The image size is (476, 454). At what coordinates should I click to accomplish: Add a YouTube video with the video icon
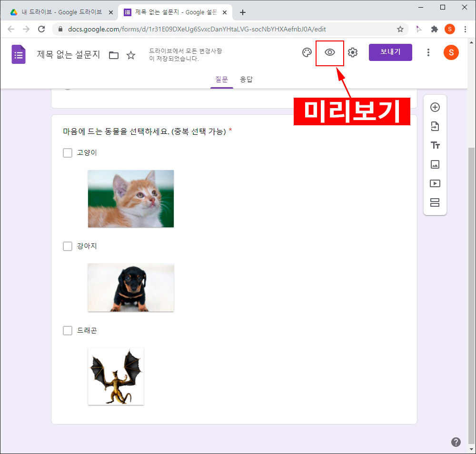pyautogui.click(x=435, y=183)
